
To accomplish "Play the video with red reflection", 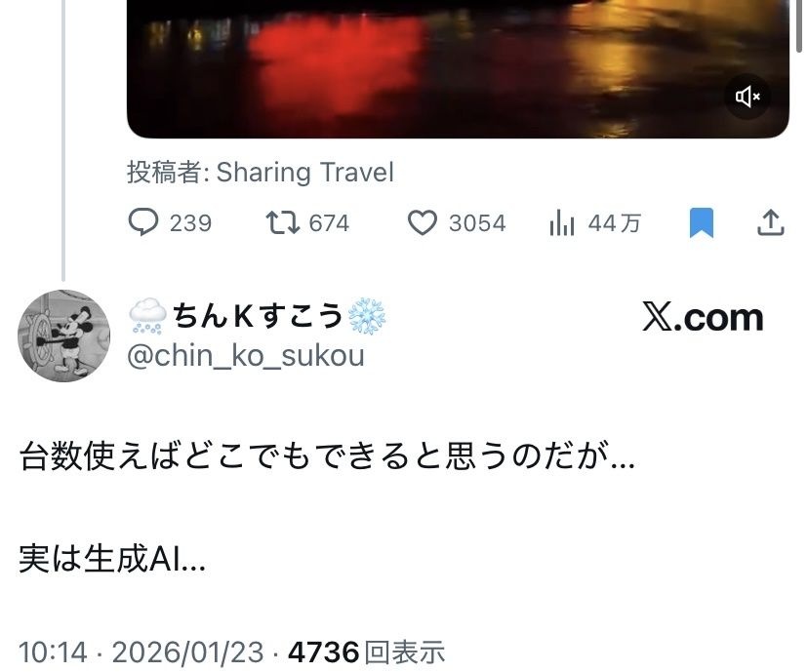I will pyautogui.click(x=458, y=69).
